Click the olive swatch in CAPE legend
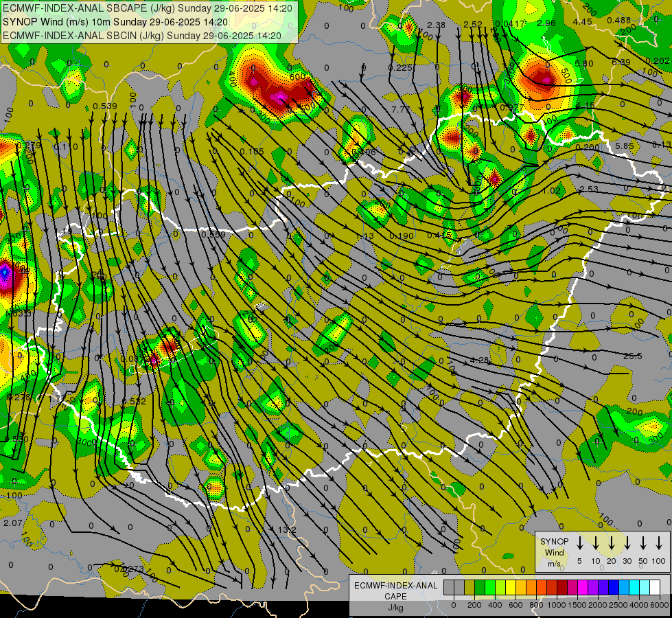This screenshot has height=618, width=672. [470, 588]
